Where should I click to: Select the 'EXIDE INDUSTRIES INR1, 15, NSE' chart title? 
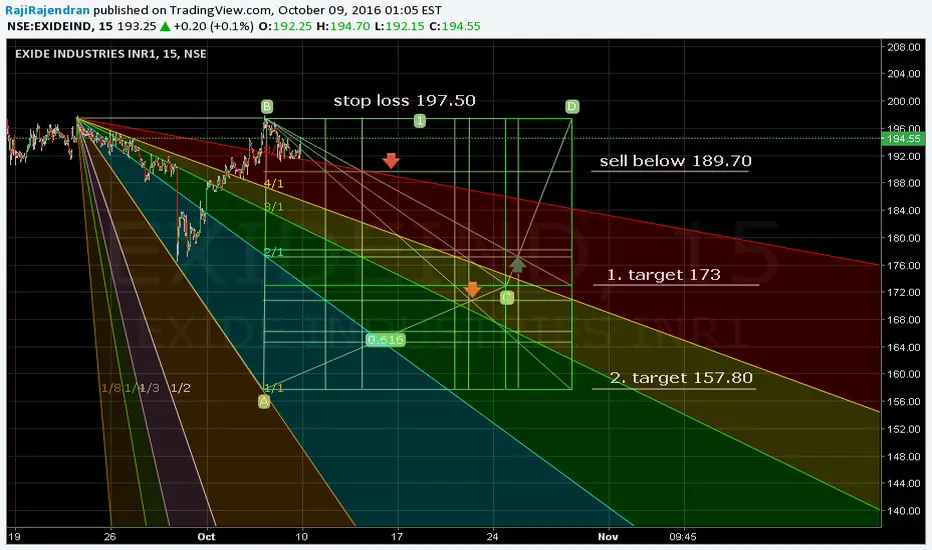(111, 54)
